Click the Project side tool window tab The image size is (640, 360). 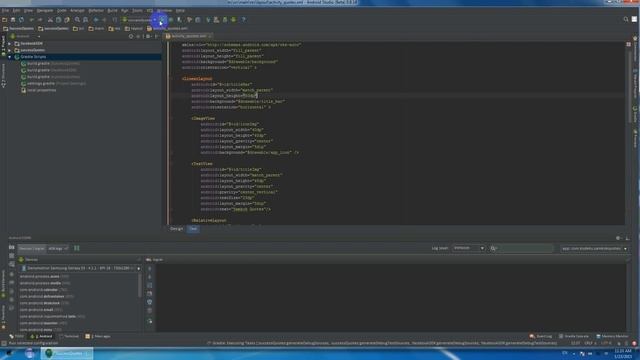(3, 46)
